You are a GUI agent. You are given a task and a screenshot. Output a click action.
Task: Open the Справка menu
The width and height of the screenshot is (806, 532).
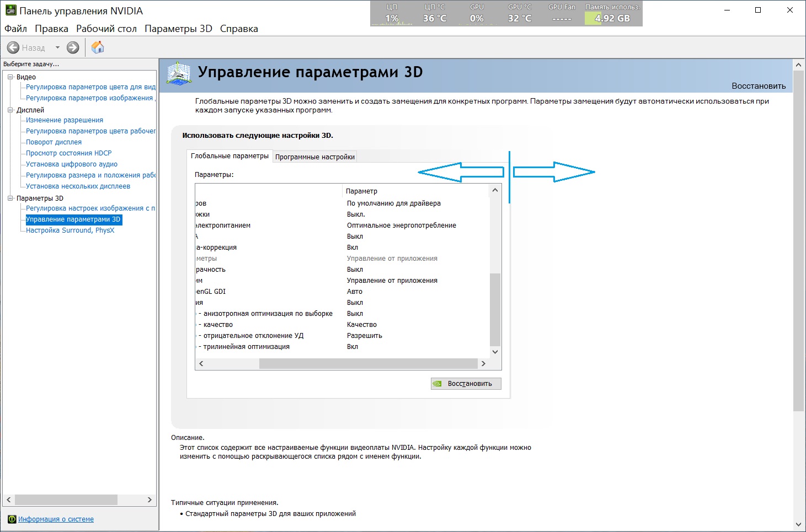tap(239, 29)
